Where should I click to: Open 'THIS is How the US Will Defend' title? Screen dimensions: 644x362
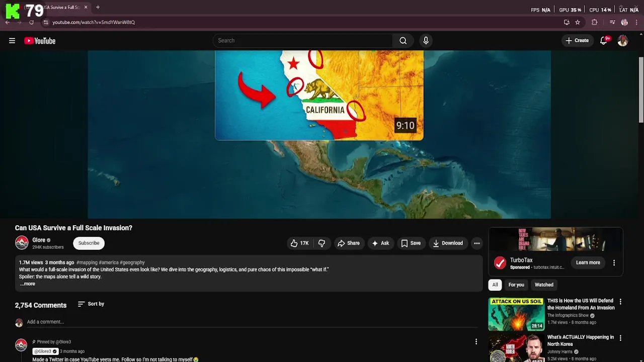point(581,304)
